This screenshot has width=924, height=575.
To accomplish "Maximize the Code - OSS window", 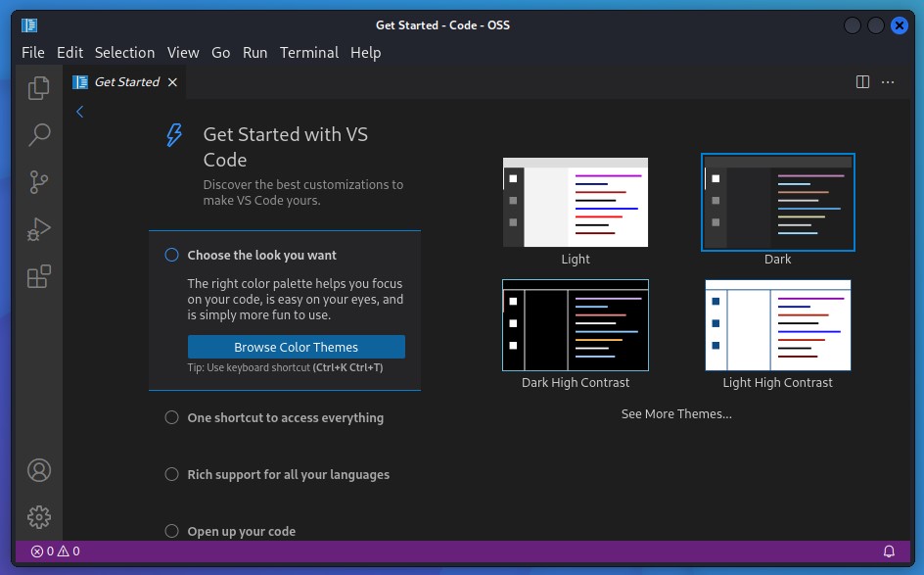I will pyautogui.click(x=876, y=25).
